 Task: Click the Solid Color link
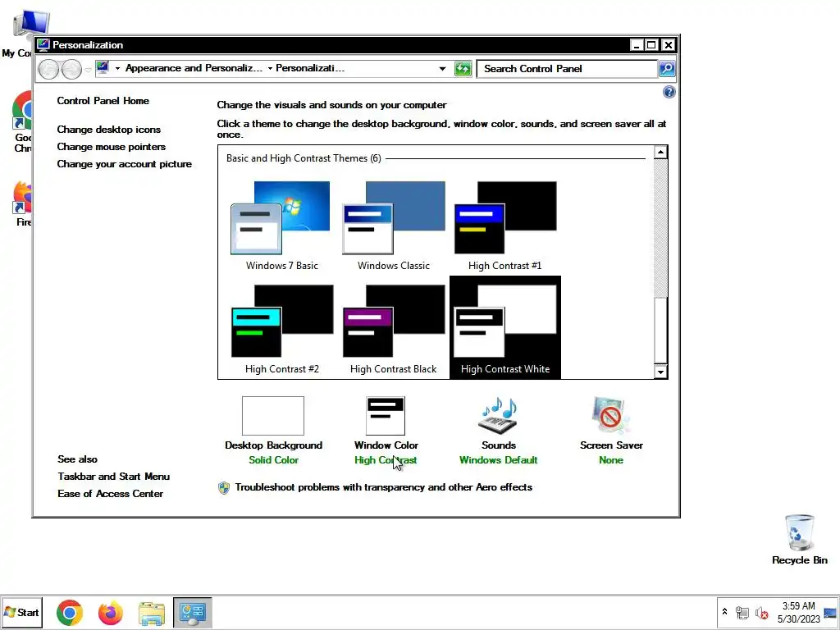tap(273, 460)
